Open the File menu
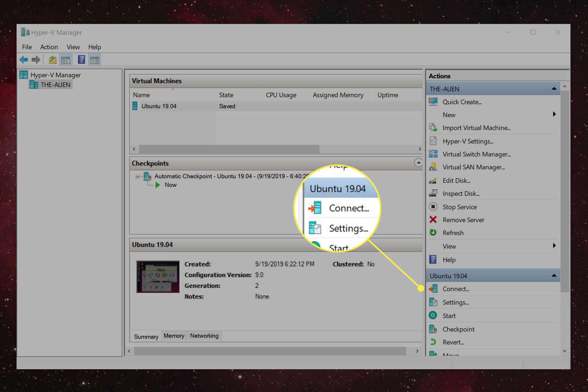This screenshot has width=588, height=392. coord(27,47)
